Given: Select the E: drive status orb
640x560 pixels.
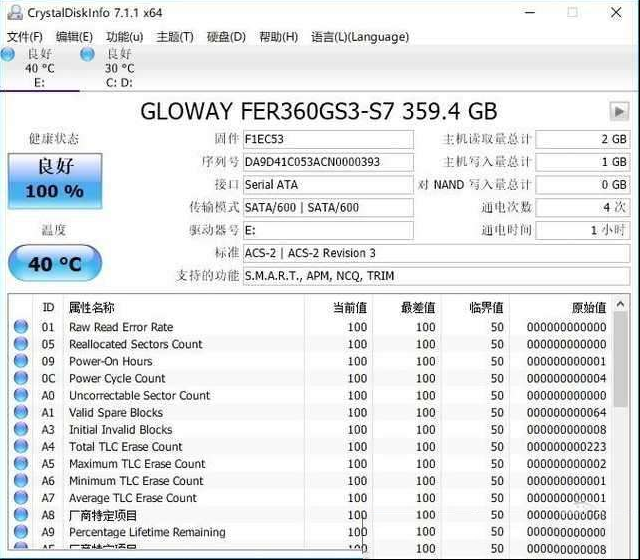Looking at the screenshot, I should click(8, 54).
